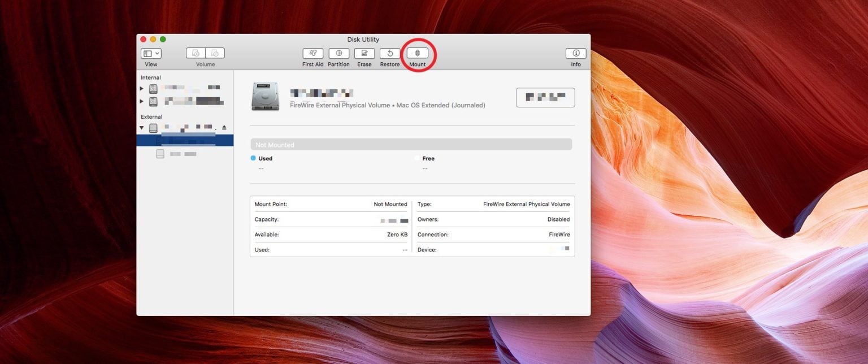Screen dimensions: 868x364
Task: Open the Restore tool
Action: pyautogui.click(x=389, y=53)
